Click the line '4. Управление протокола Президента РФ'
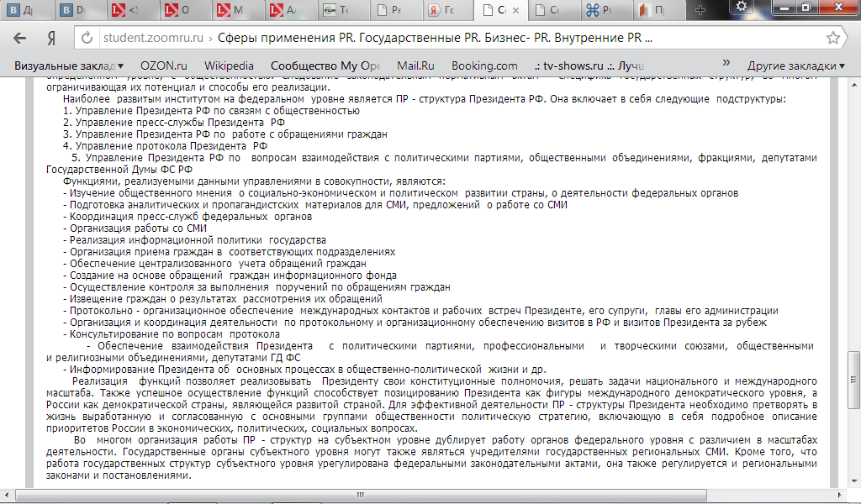Screen dimensions: 861x504 pos(165,146)
